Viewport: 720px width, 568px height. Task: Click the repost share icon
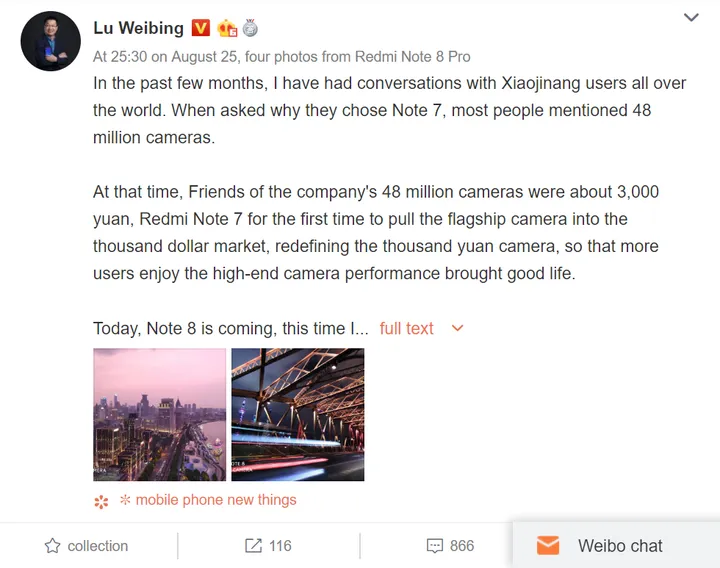(x=253, y=546)
